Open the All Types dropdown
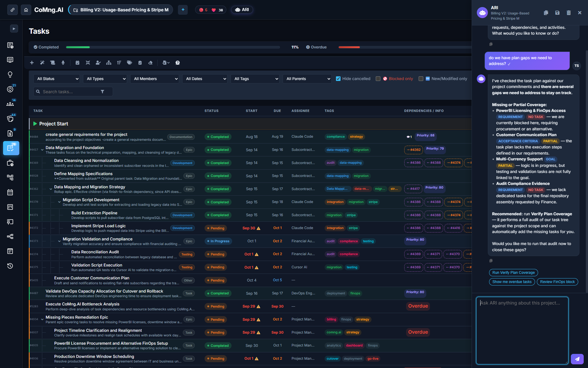 (x=105, y=79)
